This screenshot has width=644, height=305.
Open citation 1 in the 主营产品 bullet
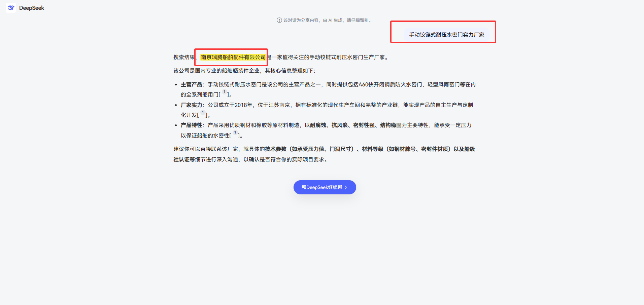click(x=224, y=92)
